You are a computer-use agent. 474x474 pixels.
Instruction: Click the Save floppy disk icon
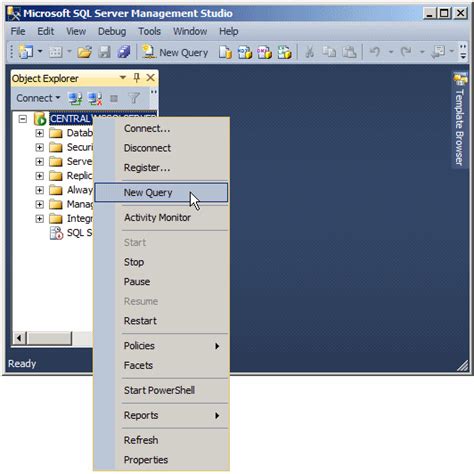(x=104, y=52)
